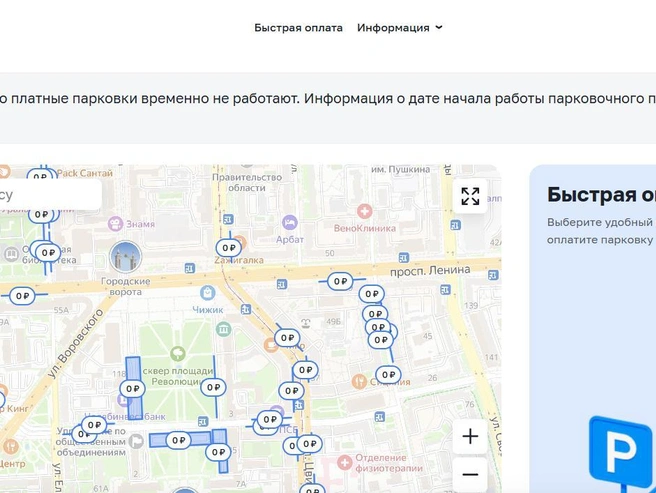
Task: Click the Правительство области map label
Action: pos(247,182)
